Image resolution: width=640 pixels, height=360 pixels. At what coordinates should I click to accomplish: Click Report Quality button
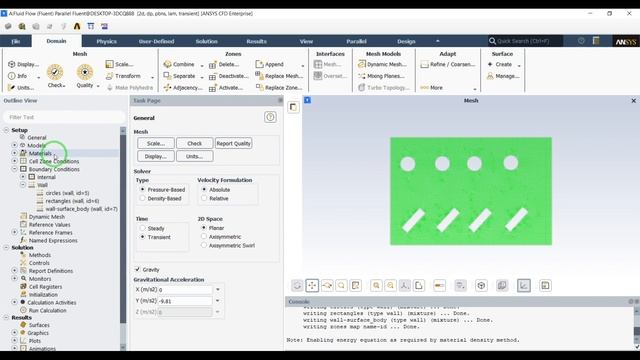point(233,143)
